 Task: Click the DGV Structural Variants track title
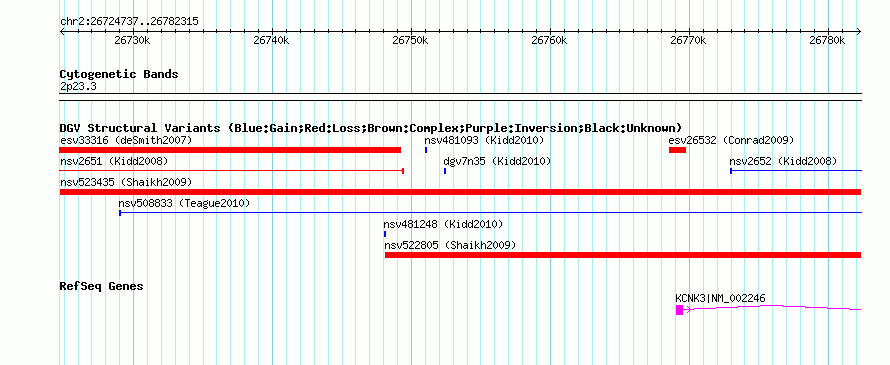coord(371,128)
